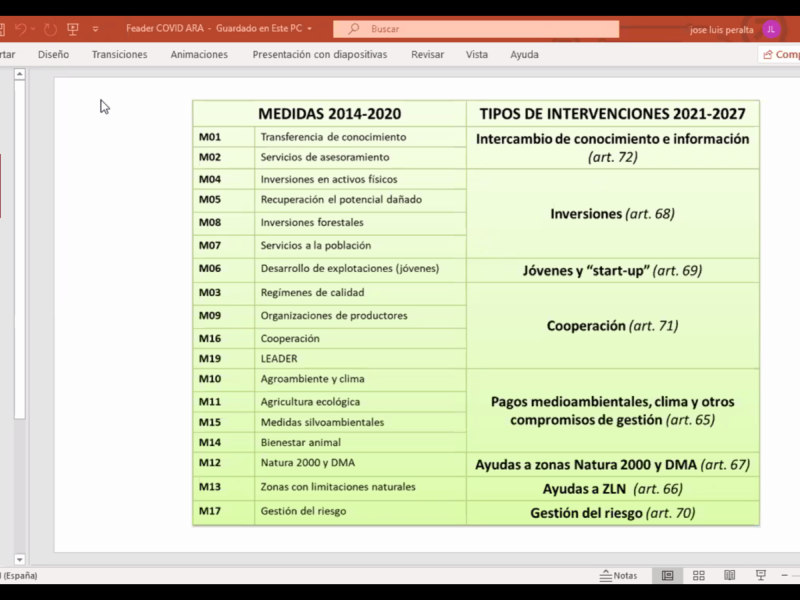Click Natura 2000 y DMA cell
This screenshot has width=800, height=600.
click(360, 464)
